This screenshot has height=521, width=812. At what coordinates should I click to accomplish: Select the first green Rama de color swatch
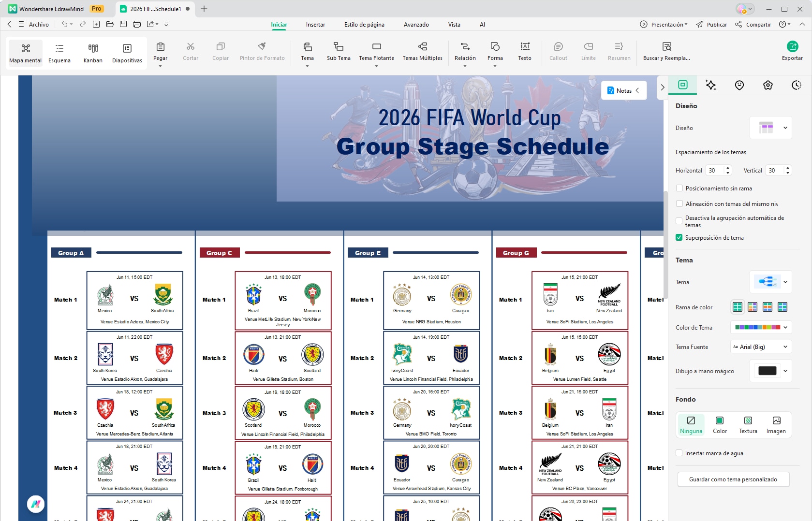(x=738, y=307)
